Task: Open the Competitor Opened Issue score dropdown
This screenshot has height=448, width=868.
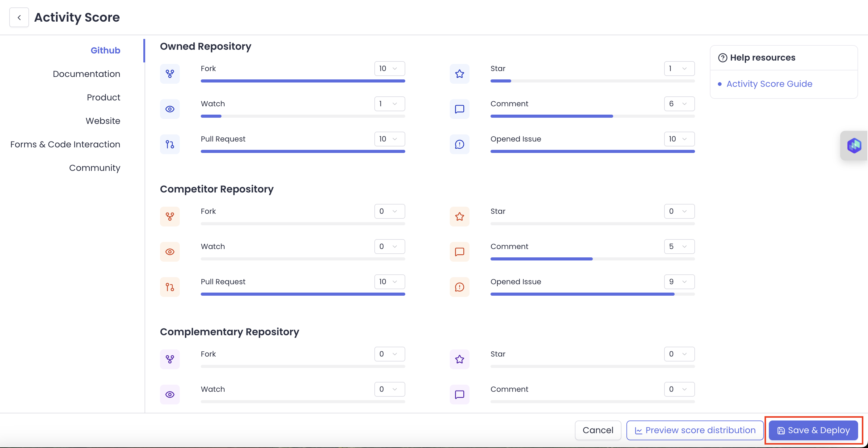Action: (x=679, y=282)
